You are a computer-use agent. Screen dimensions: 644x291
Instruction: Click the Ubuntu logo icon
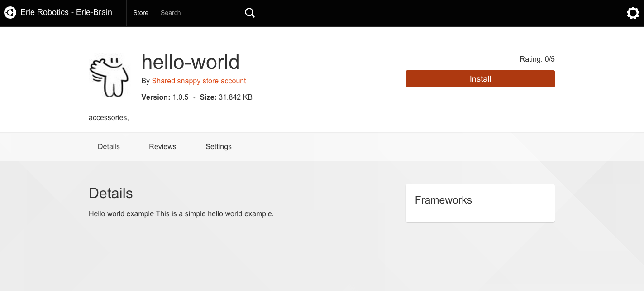coord(10,13)
